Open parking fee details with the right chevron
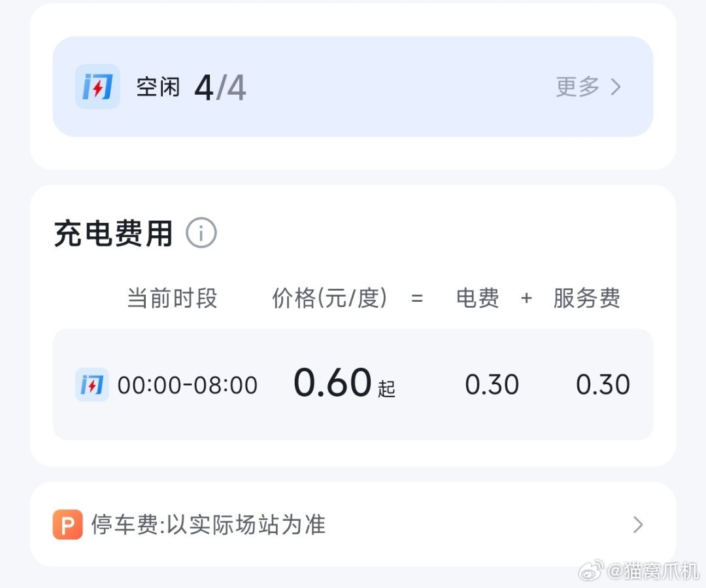This screenshot has height=588, width=706. (639, 525)
